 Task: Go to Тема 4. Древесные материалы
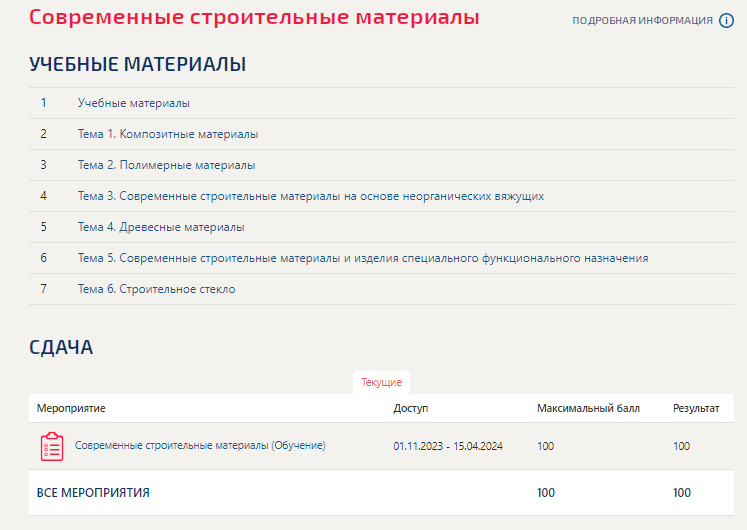tap(161, 227)
